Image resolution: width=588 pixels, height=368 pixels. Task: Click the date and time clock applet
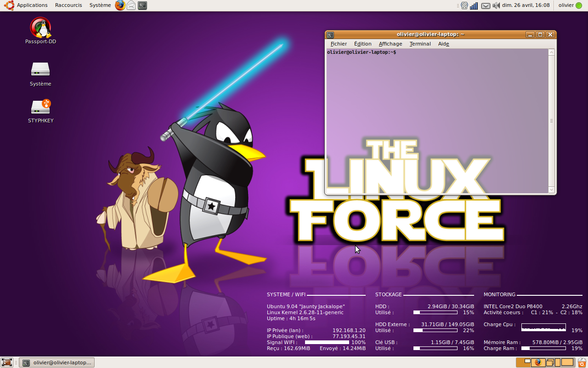tap(526, 5)
